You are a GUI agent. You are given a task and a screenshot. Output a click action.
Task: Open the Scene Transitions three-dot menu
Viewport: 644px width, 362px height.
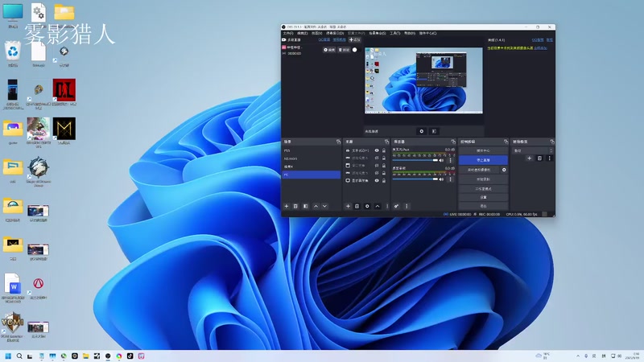point(550,158)
